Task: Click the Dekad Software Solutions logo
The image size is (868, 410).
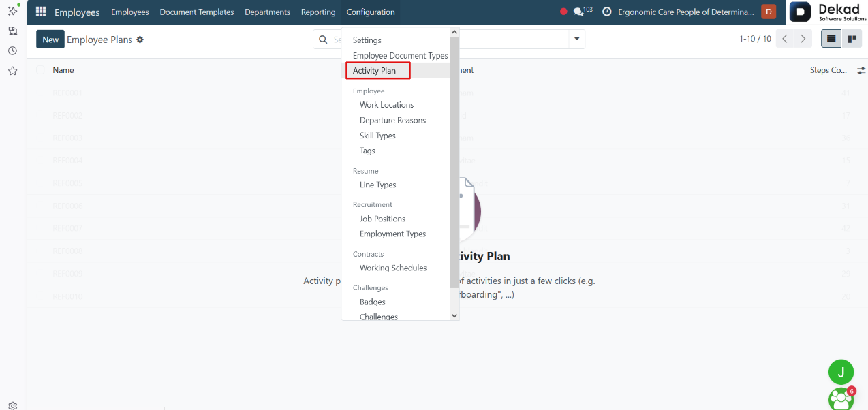Action: [828, 12]
